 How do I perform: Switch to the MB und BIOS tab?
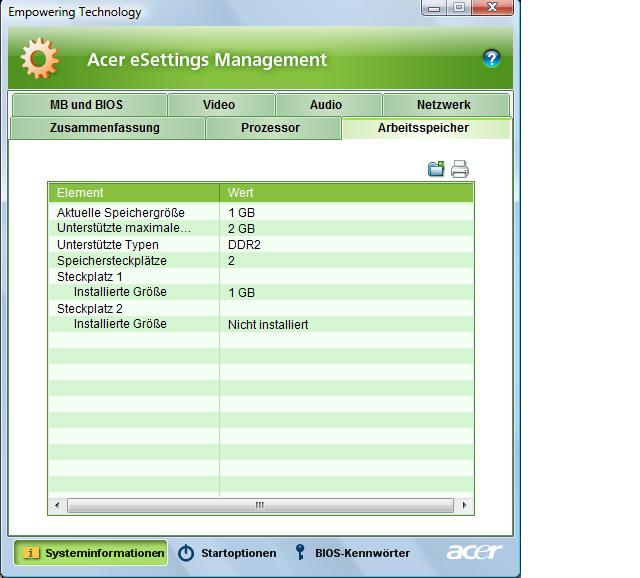coord(89,104)
